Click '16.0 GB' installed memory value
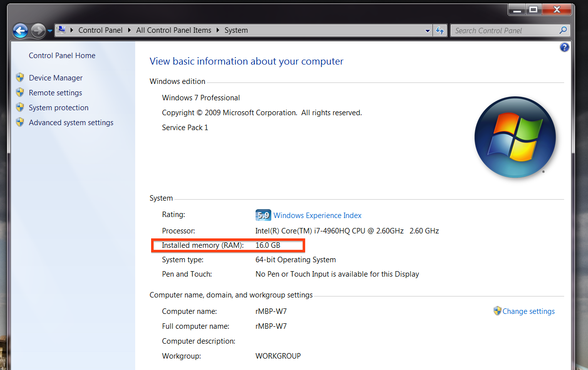This screenshot has height=370, width=588. [x=268, y=245]
